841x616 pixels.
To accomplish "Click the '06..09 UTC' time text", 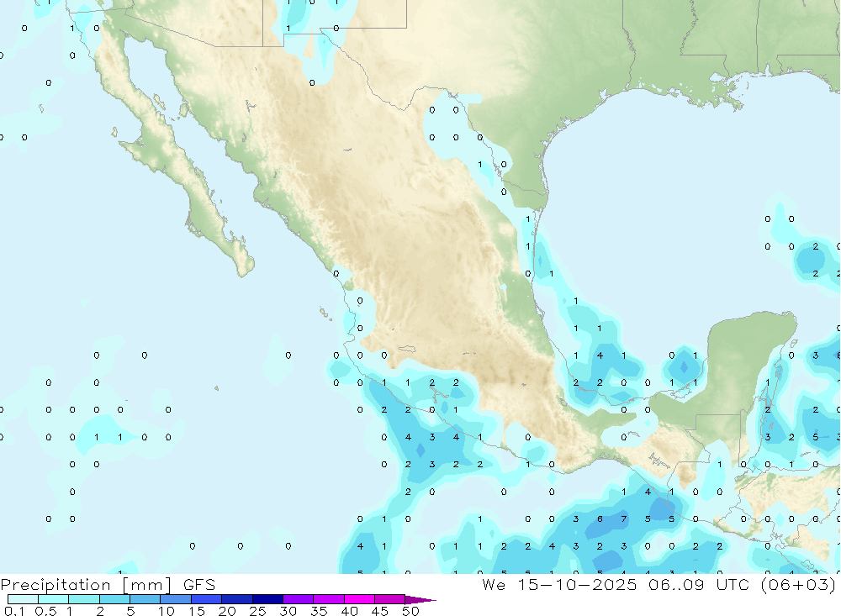I will (x=698, y=584).
